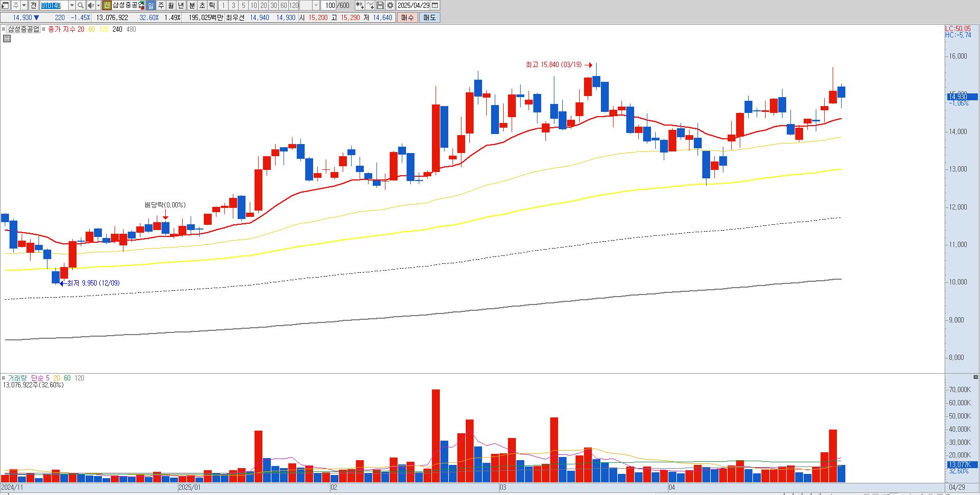
Task: Select the 60 interval preset button
Action: point(284,5)
